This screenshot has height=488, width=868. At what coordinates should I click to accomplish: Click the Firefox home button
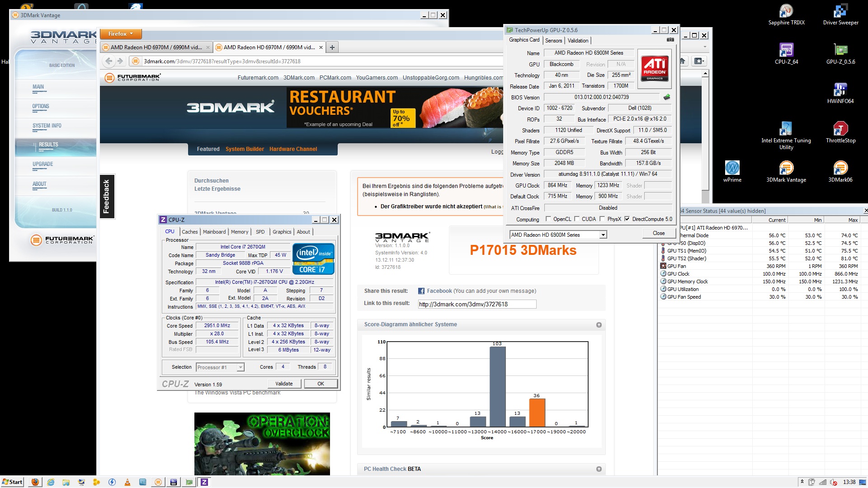683,61
